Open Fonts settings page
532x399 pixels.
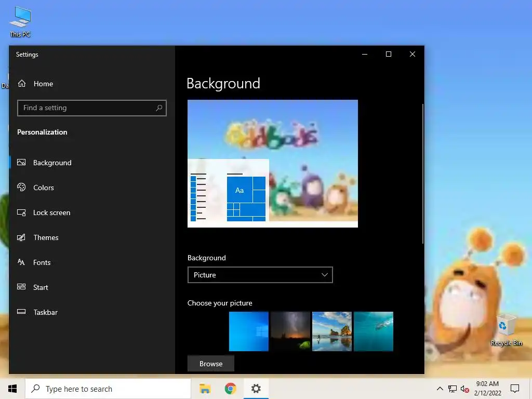coord(92,262)
